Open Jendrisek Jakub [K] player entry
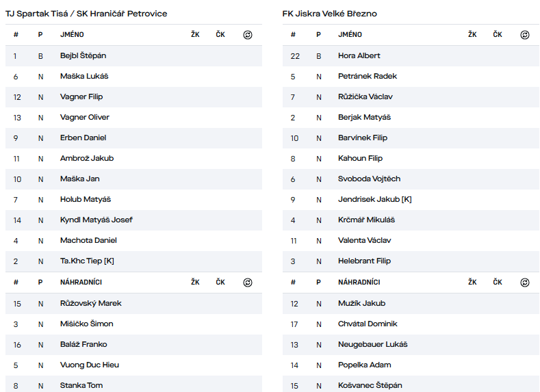This screenshot has height=392, width=540. (374, 199)
